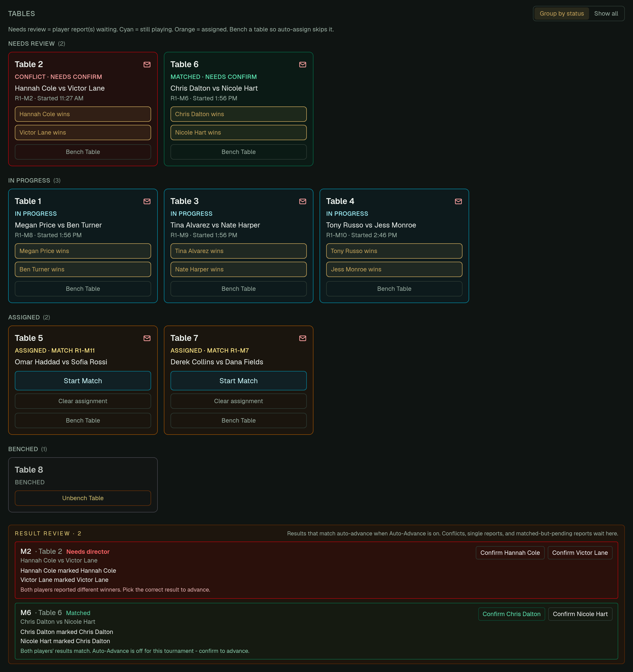Mark Tina Alvarez wins on Table 3
633x672 pixels.
(x=239, y=251)
